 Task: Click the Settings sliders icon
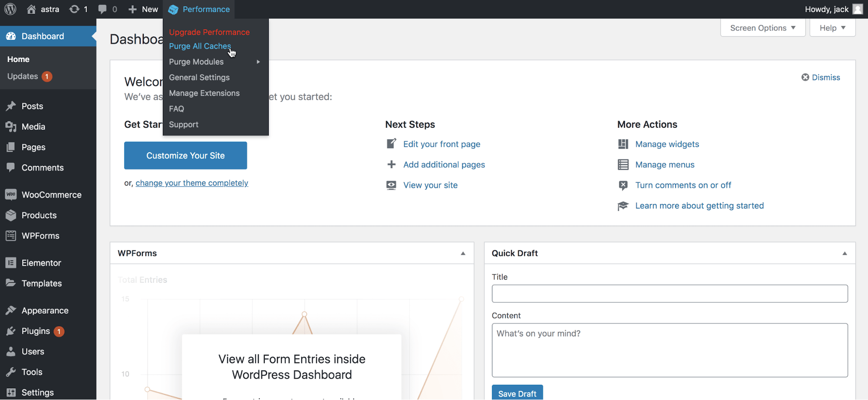tap(11, 392)
